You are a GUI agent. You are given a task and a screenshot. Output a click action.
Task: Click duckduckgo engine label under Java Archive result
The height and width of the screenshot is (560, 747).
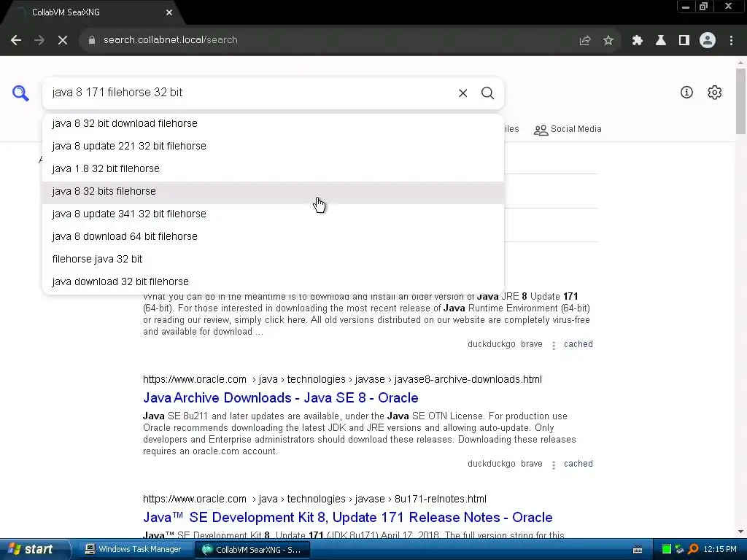click(491, 464)
